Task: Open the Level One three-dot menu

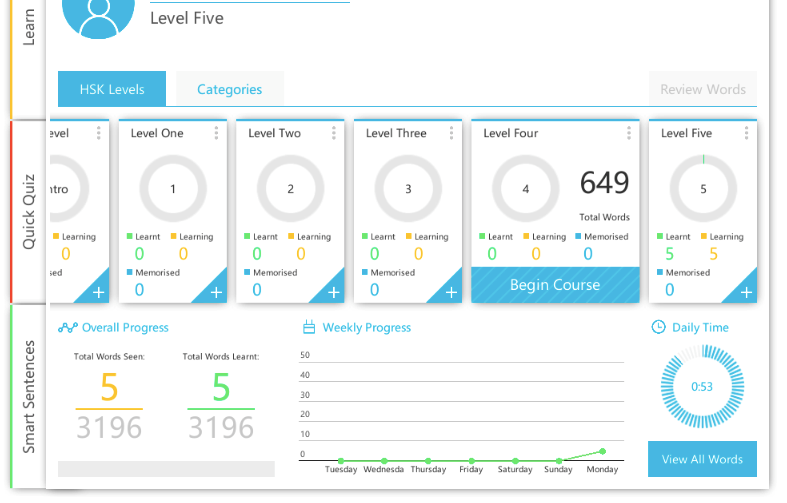Action: click(216, 133)
